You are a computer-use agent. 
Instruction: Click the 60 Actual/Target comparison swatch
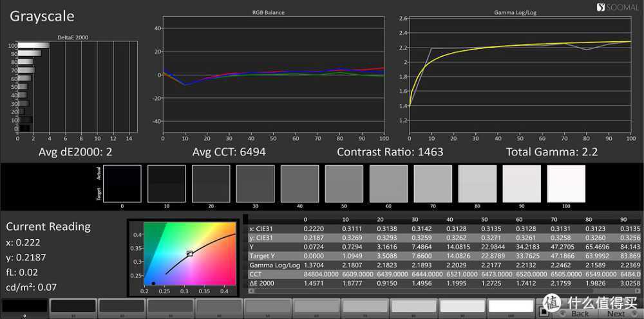(x=388, y=184)
